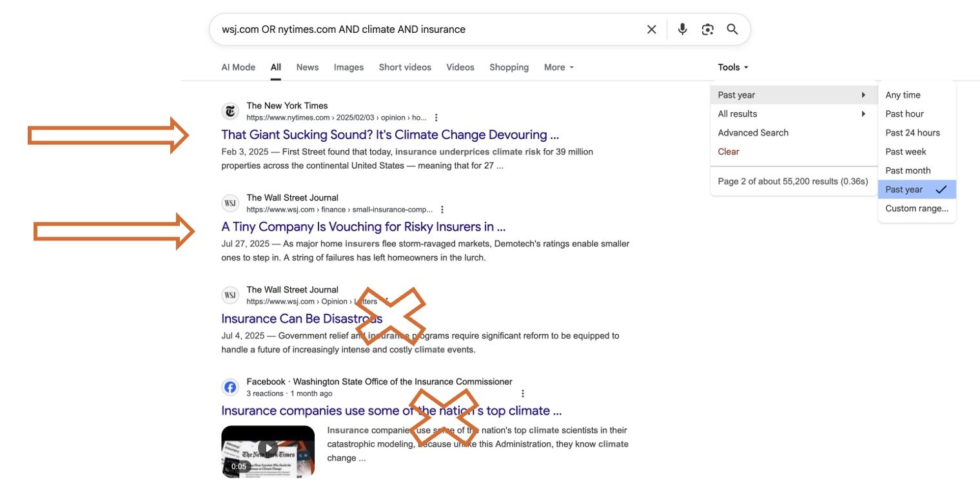Open Custom range date picker option
Image resolution: width=980 pixels, height=495 pixels.
click(917, 208)
